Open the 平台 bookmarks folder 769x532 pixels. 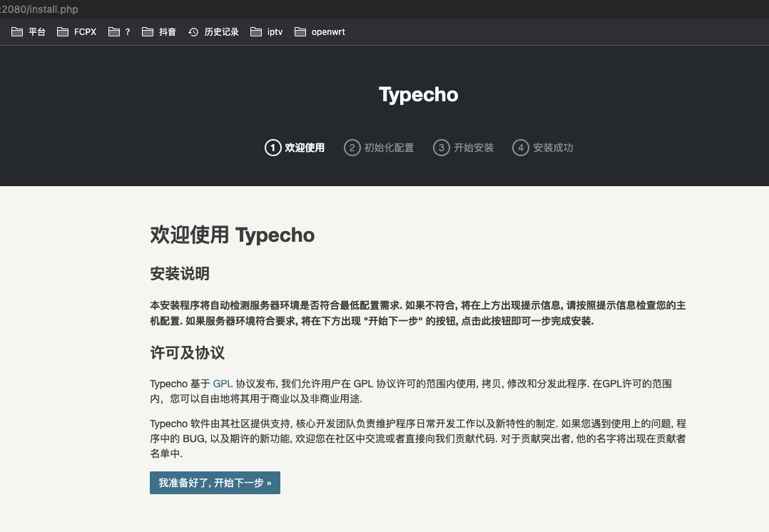click(29, 32)
